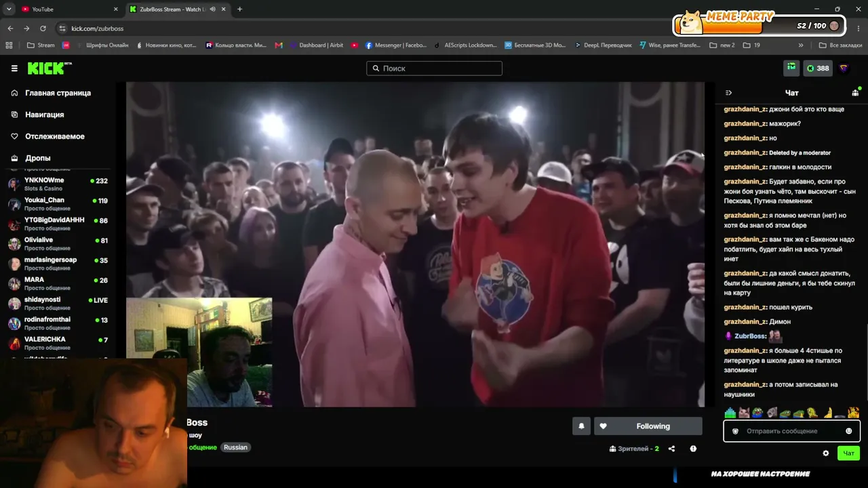
Task: Select the white cat emote in chat
Action: pos(744,412)
